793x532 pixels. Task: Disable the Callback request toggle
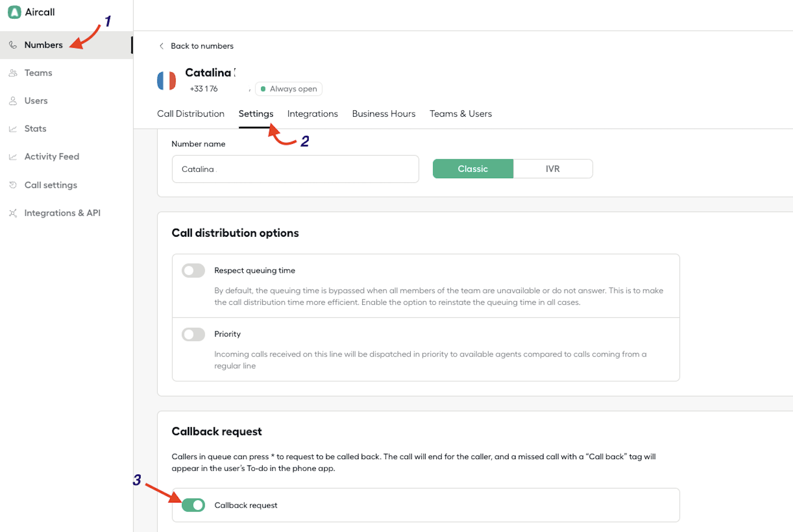pos(193,505)
